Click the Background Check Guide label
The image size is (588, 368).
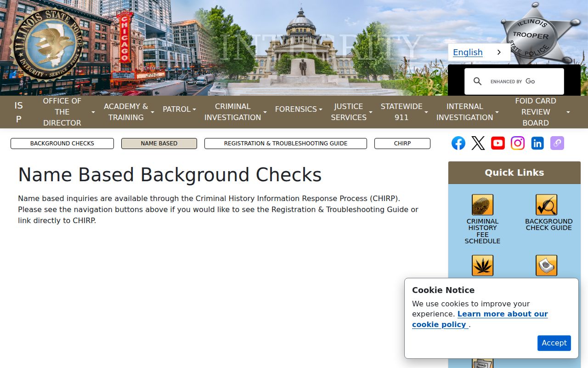tap(549, 224)
